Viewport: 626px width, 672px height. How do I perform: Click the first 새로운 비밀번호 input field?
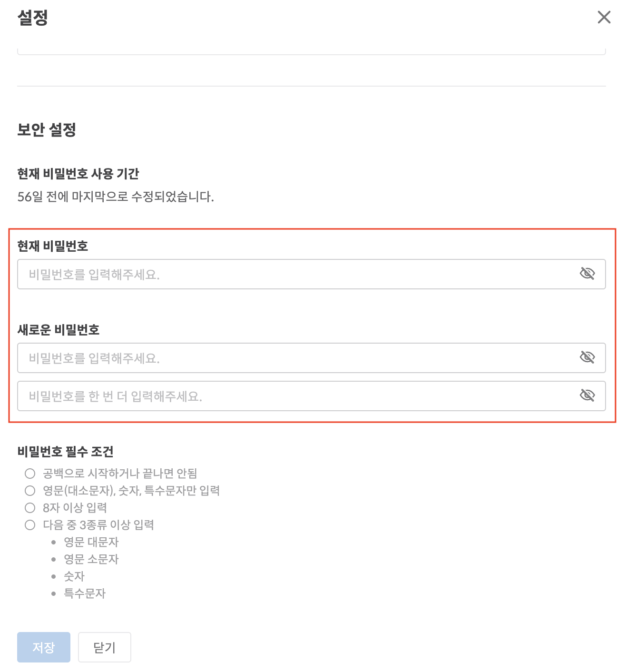[311, 358]
